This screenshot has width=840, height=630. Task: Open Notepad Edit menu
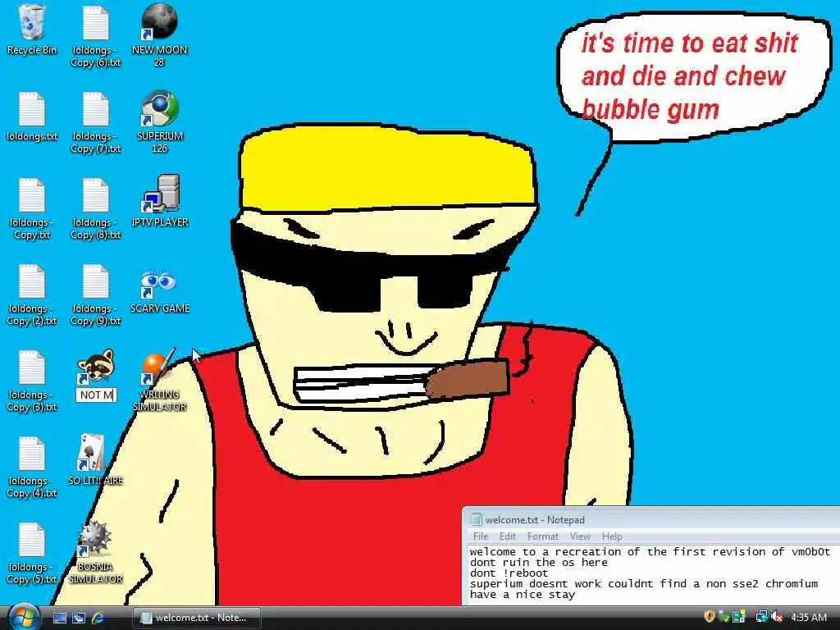pyautogui.click(x=507, y=536)
